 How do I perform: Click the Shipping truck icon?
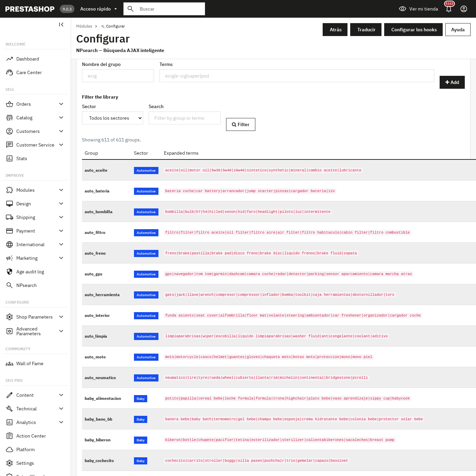(10, 217)
